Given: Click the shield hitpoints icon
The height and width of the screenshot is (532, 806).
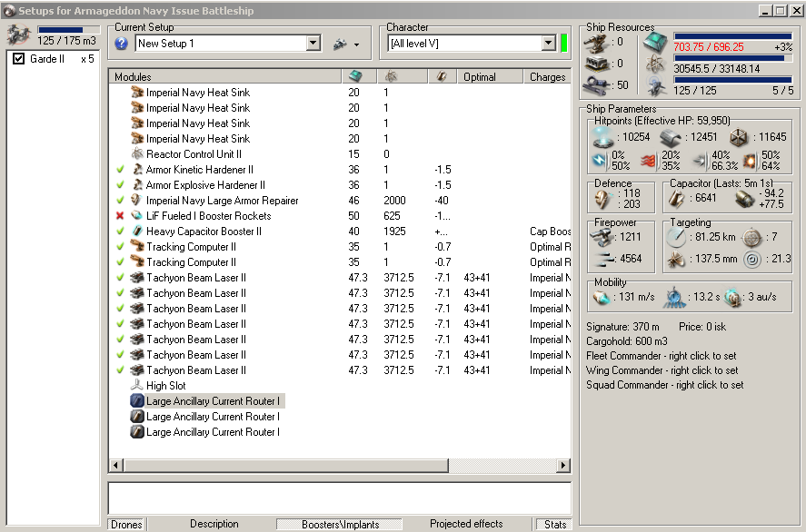Looking at the screenshot, I should click(x=603, y=137).
